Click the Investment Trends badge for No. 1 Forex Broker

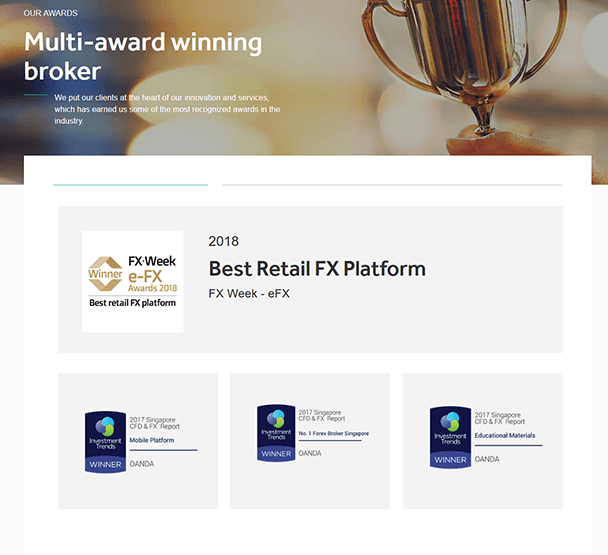point(277,433)
